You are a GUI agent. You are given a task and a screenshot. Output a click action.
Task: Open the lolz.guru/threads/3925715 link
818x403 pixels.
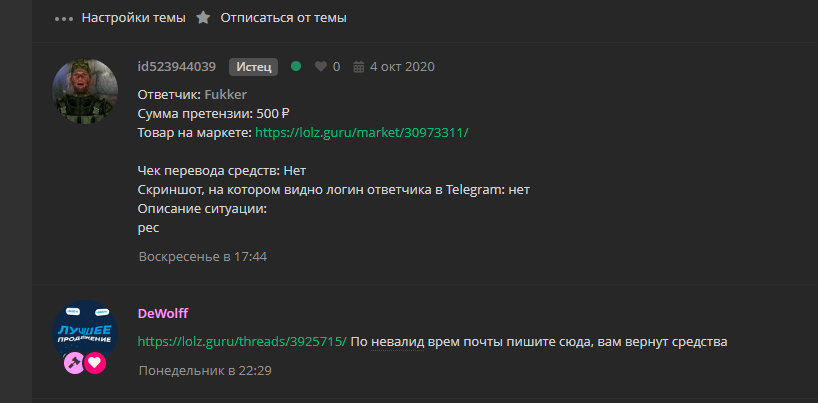coord(242,342)
